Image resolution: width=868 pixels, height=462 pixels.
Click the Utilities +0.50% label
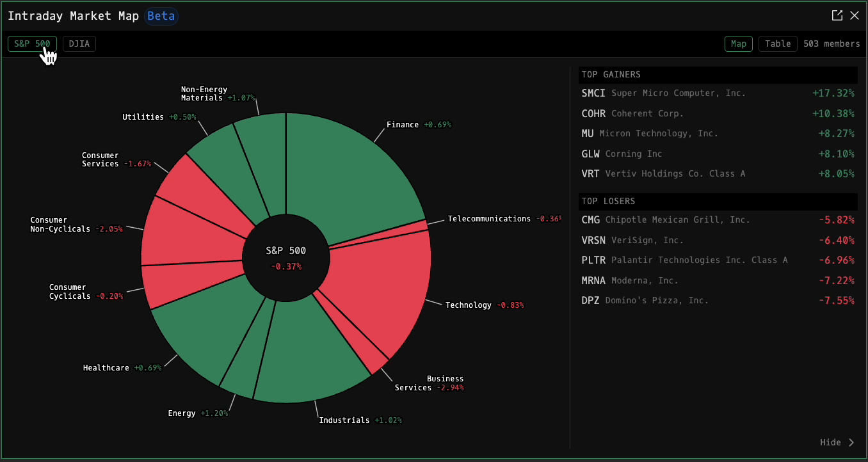click(x=159, y=117)
